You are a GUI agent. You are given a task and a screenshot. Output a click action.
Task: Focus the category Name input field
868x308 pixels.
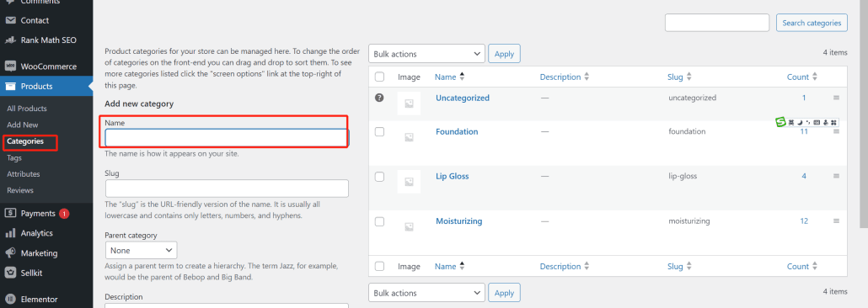(x=227, y=138)
